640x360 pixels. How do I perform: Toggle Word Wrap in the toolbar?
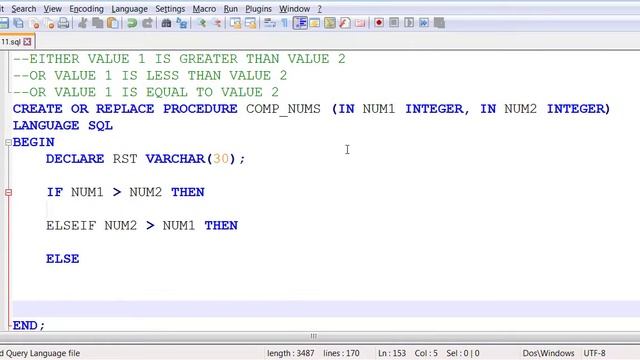click(270, 23)
